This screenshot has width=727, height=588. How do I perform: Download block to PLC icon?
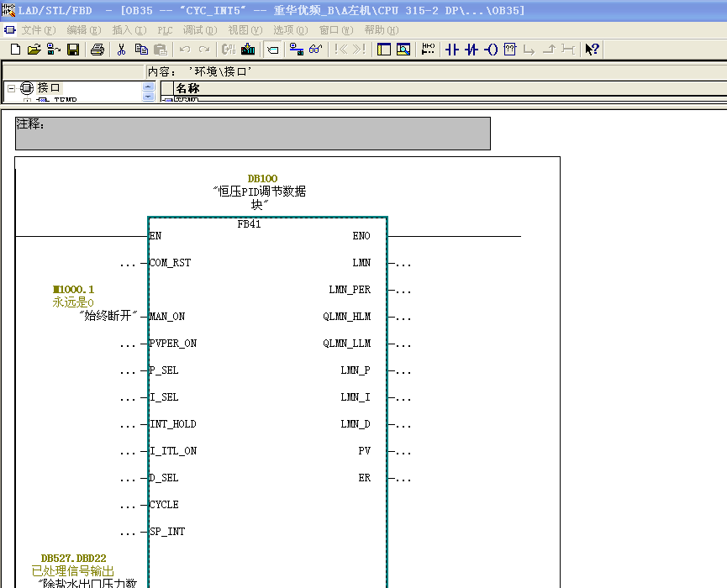coord(248,49)
